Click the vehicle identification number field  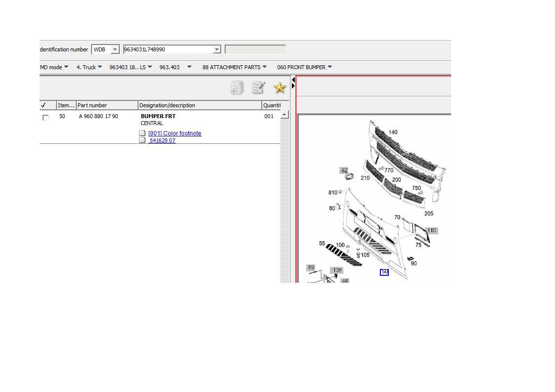(x=167, y=49)
